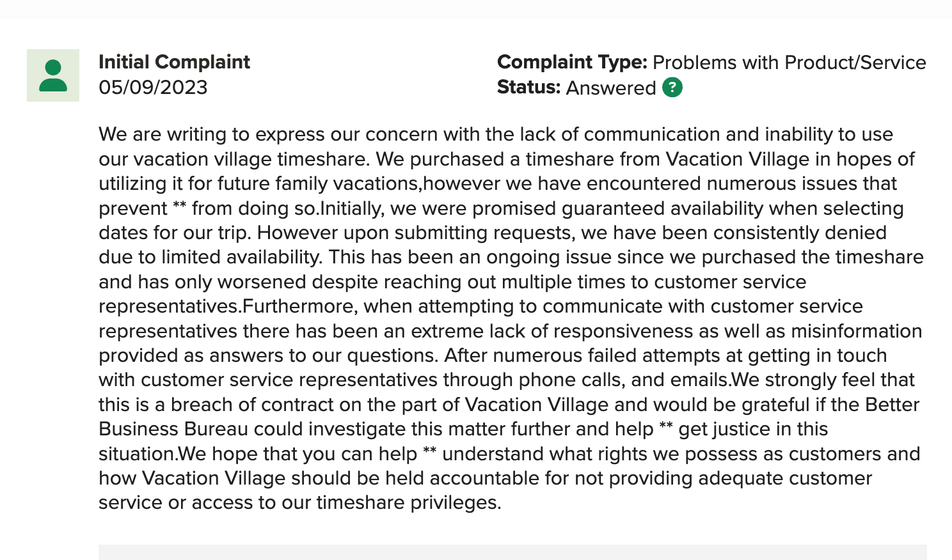Click the line starting "representatives.Furthermore"
The height and width of the screenshot is (560, 952).
click(x=480, y=306)
